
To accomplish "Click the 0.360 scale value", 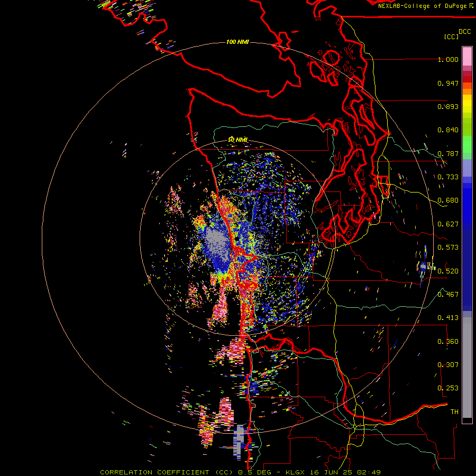I will [448, 341].
